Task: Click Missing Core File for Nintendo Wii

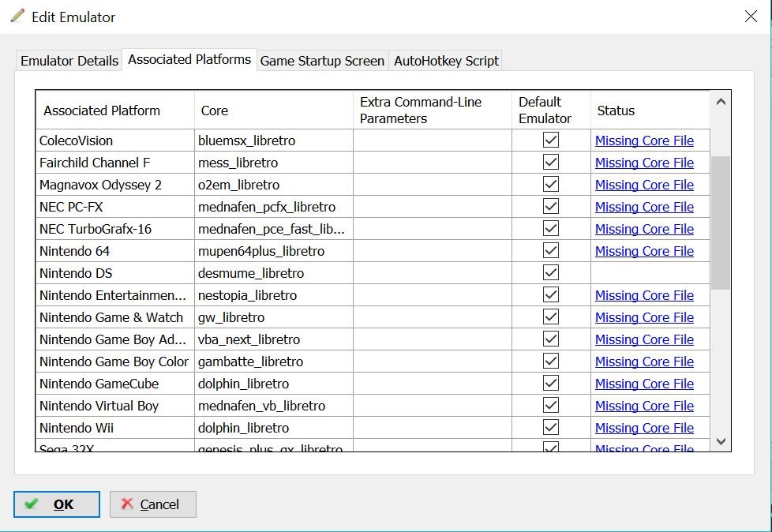Action: coord(644,428)
